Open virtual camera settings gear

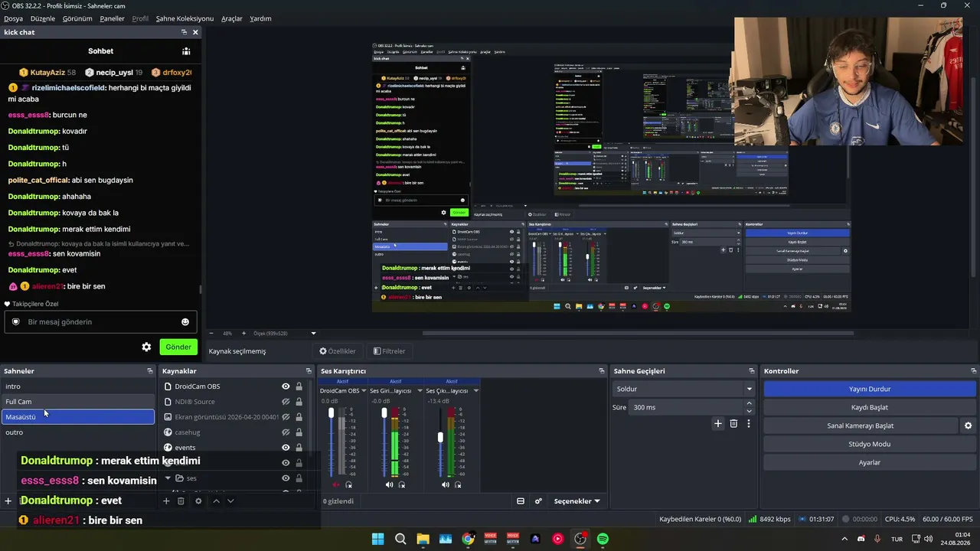968,425
